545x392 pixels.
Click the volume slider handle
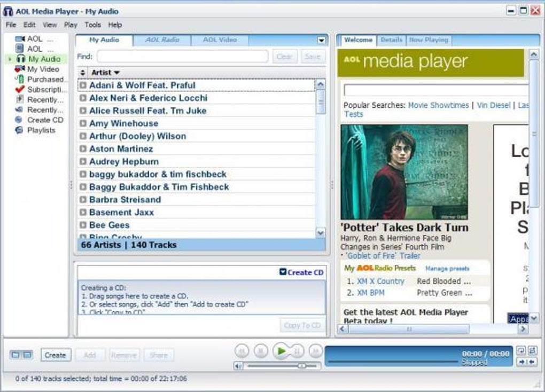[x=302, y=366]
